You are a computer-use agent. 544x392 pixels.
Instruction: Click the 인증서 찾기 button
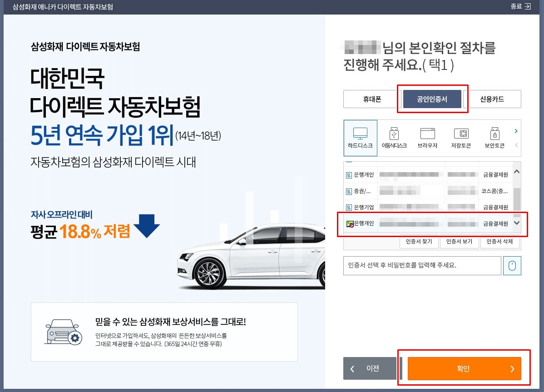click(x=419, y=242)
